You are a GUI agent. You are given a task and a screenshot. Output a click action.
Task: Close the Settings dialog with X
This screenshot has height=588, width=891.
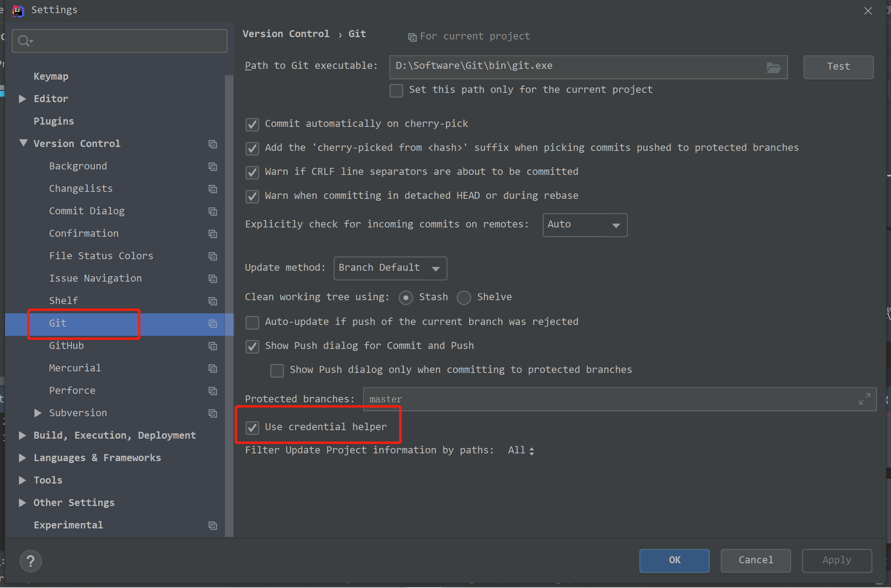coord(868,11)
